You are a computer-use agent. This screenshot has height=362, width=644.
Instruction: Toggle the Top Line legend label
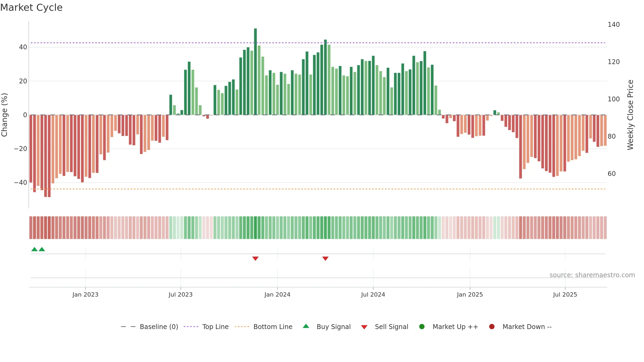pos(215,327)
